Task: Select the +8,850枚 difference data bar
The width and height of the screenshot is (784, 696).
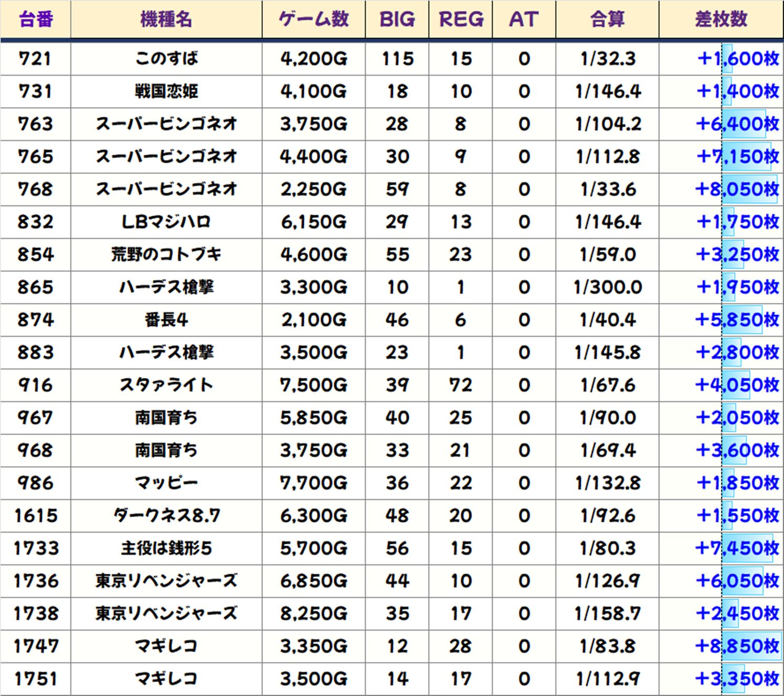Action: click(x=751, y=646)
